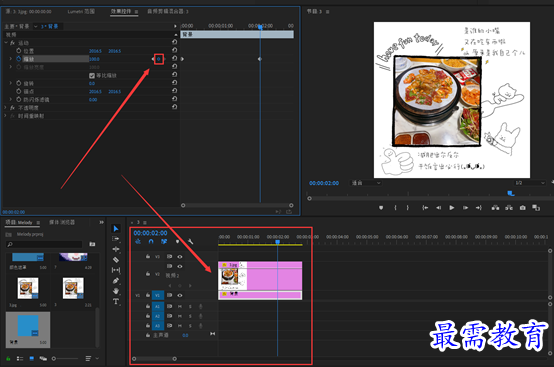Add marker in Program monitor
The image size is (554, 367).
381,208
